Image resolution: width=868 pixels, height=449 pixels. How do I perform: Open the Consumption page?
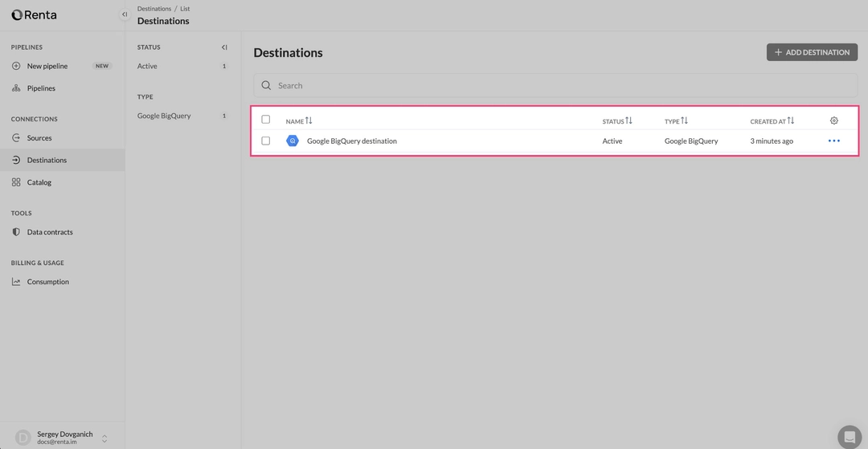point(48,281)
